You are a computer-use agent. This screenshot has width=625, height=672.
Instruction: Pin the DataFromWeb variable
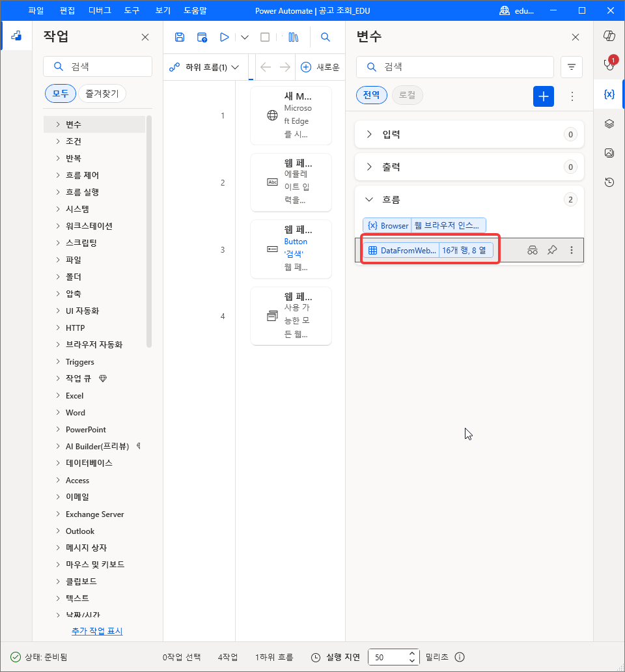click(x=552, y=250)
